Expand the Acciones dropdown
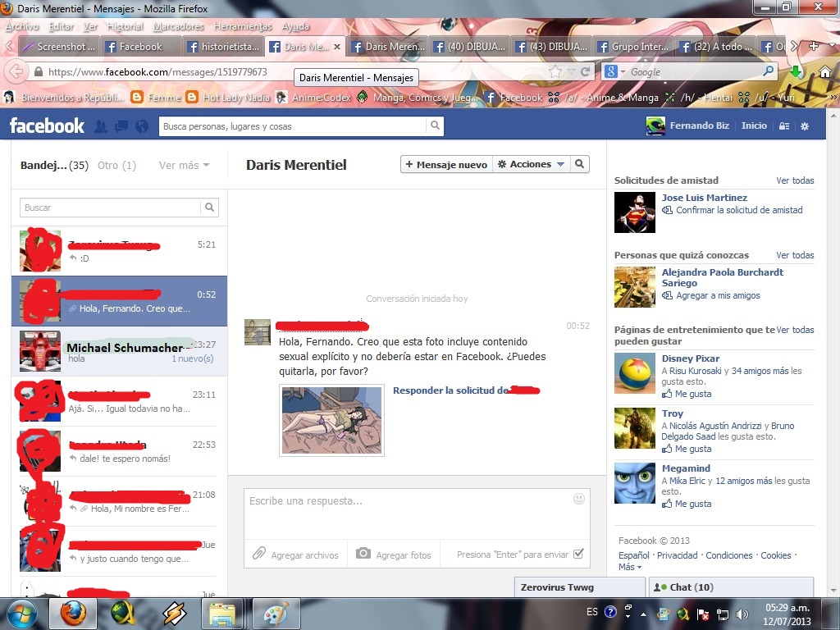The height and width of the screenshot is (630, 840). click(531, 164)
